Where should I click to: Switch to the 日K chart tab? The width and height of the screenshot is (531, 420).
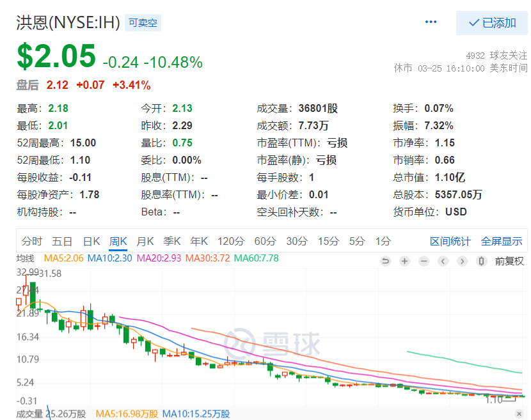click(x=91, y=241)
